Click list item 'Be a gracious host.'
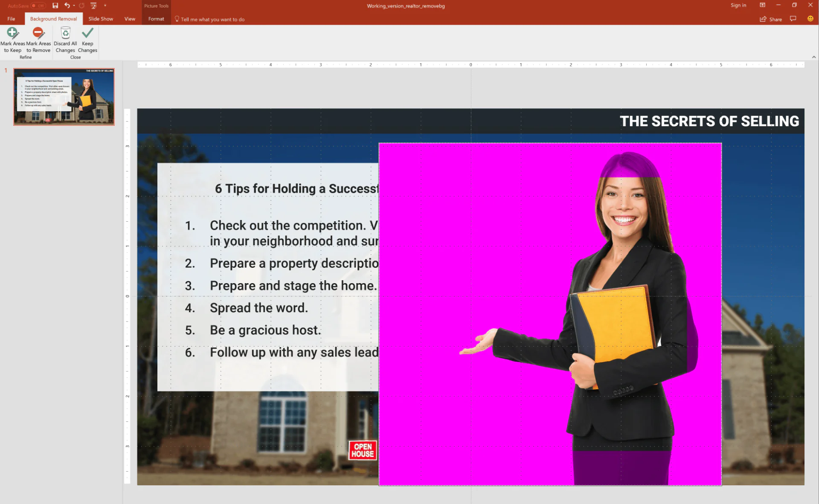 (265, 330)
